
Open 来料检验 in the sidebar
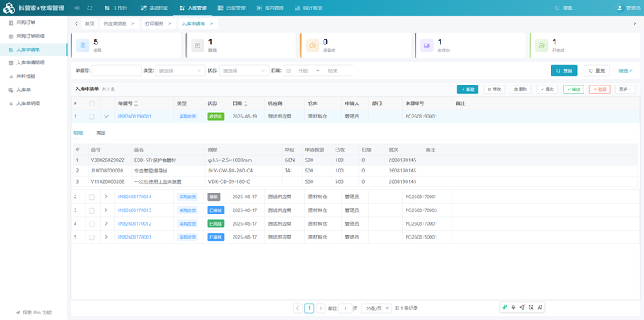[x=26, y=77]
